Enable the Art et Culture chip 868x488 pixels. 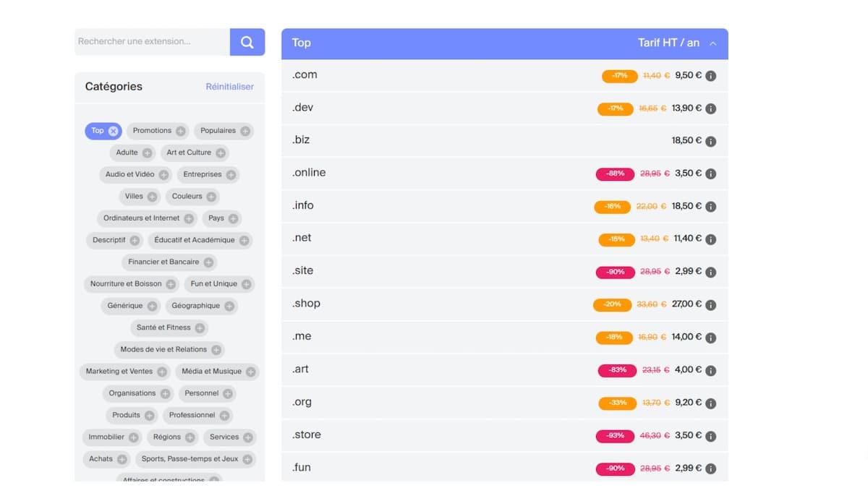point(195,153)
